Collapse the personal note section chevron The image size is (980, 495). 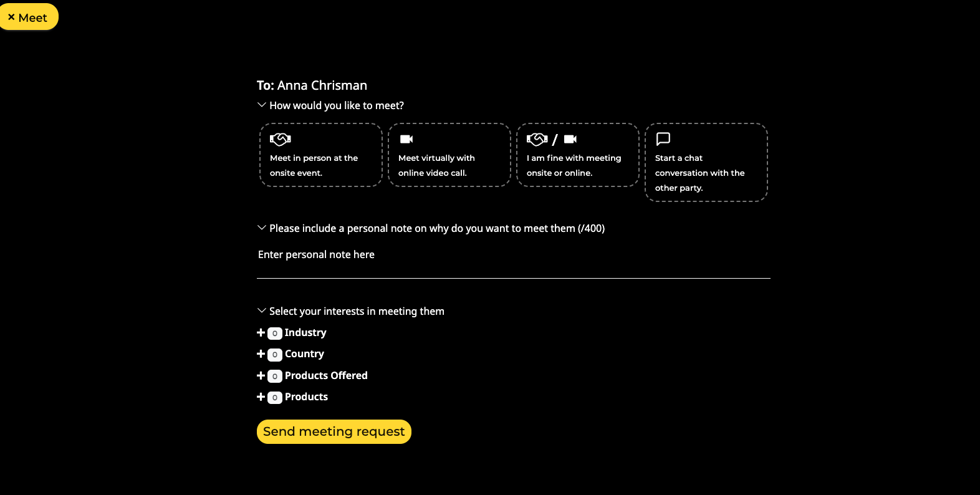(262, 228)
